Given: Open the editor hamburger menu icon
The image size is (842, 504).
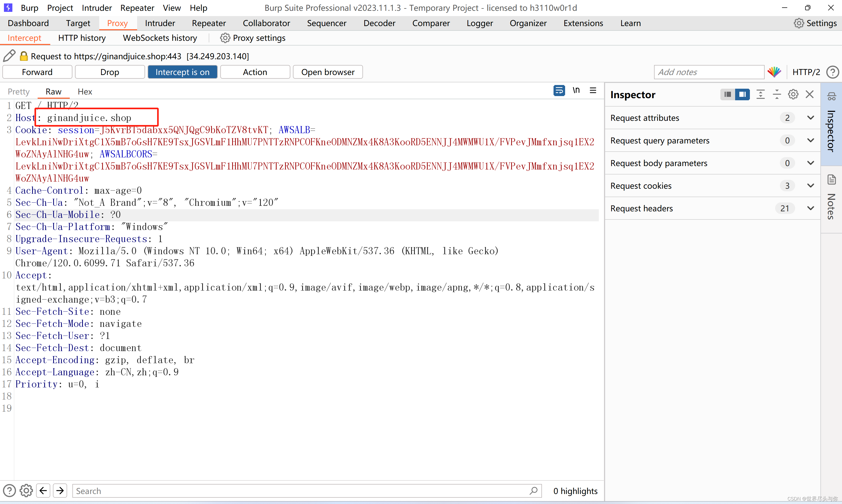Looking at the screenshot, I should point(593,90).
